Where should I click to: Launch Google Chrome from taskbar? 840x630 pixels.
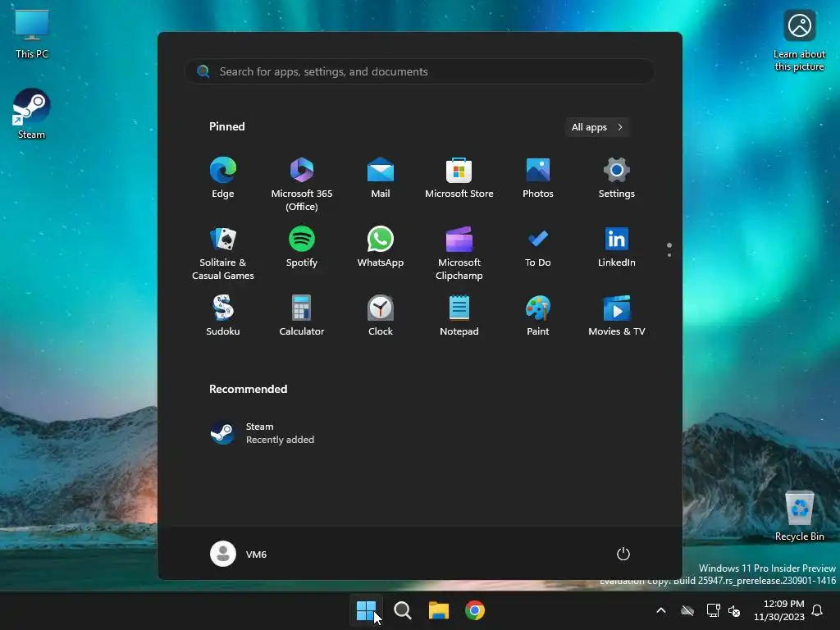(x=475, y=610)
